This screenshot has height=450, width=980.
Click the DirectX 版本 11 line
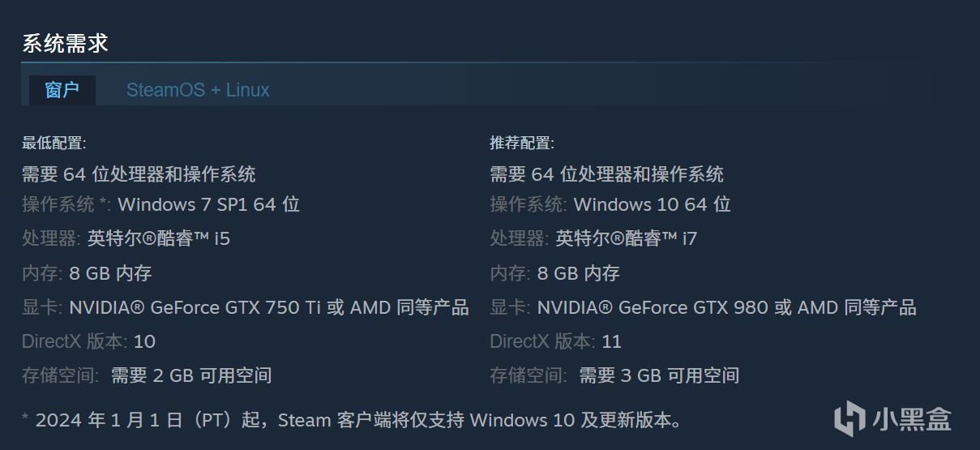pyautogui.click(x=555, y=341)
